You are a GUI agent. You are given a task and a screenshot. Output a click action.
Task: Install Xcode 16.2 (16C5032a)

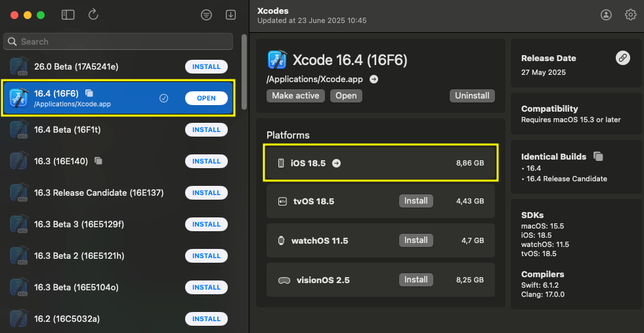pyautogui.click(x=206, y=319)
